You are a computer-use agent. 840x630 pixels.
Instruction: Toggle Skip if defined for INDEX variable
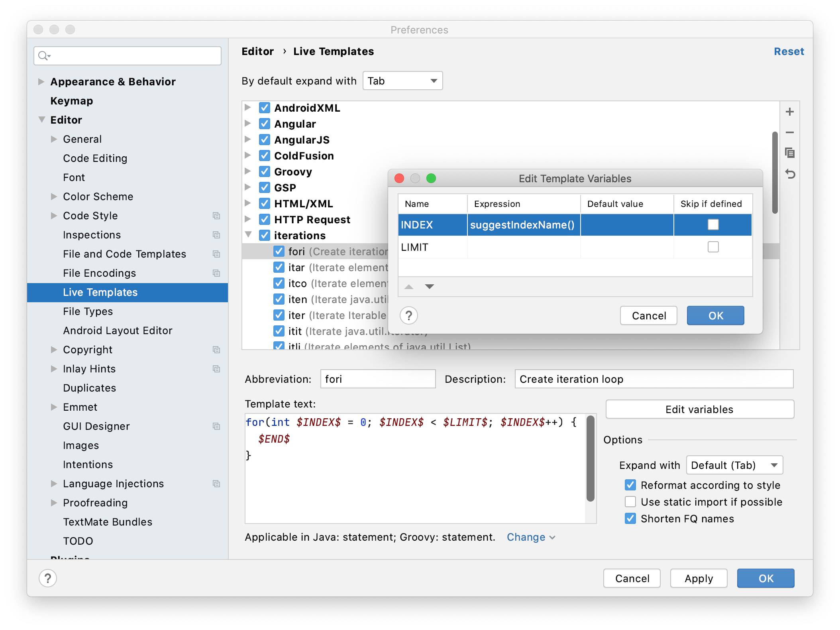click(713, 224)
